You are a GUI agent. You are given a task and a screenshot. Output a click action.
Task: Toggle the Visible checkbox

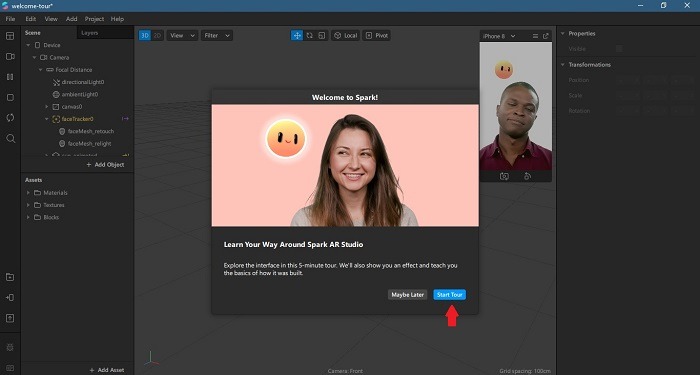point(619,49)
